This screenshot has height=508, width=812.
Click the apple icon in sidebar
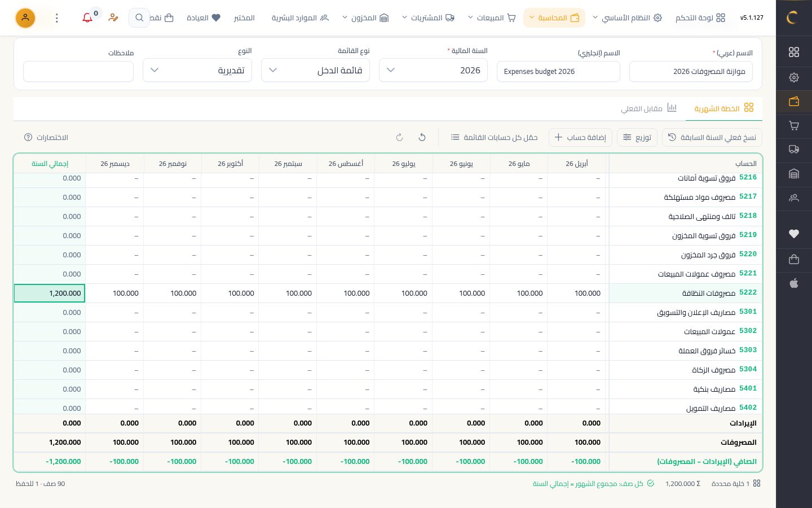point(794,283)
